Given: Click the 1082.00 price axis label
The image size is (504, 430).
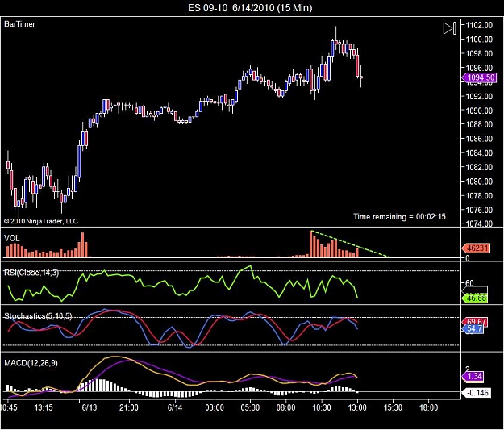Looking at the screenshot, I should (479, 167).
